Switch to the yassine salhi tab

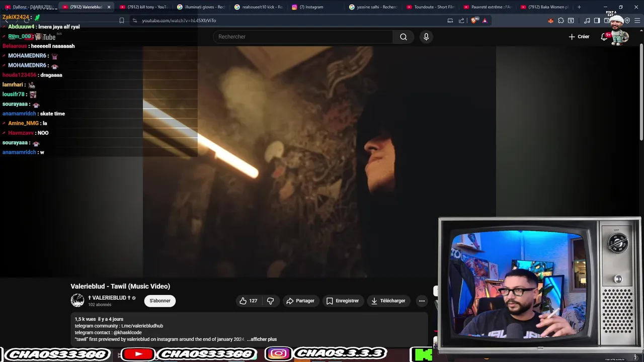(373, 7)
